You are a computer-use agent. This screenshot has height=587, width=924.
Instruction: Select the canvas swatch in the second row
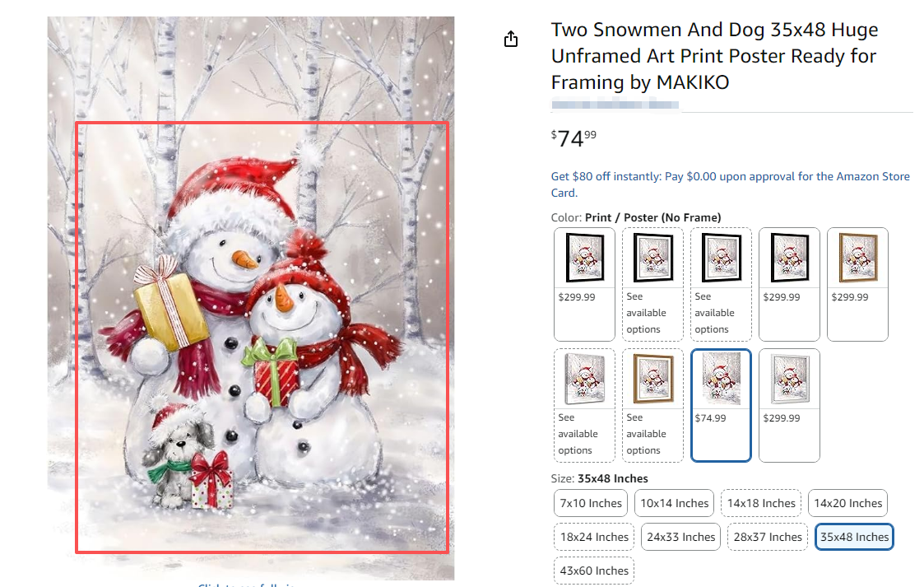click(584, 405)
